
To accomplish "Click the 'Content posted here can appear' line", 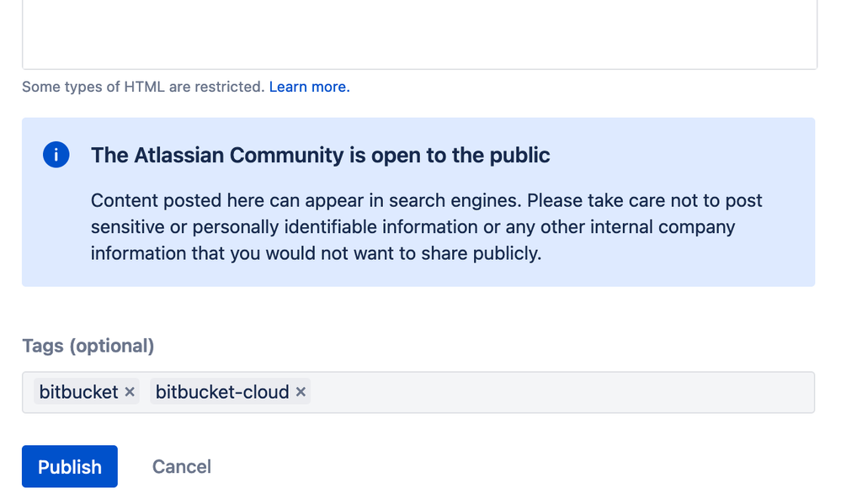I will 426,200.
